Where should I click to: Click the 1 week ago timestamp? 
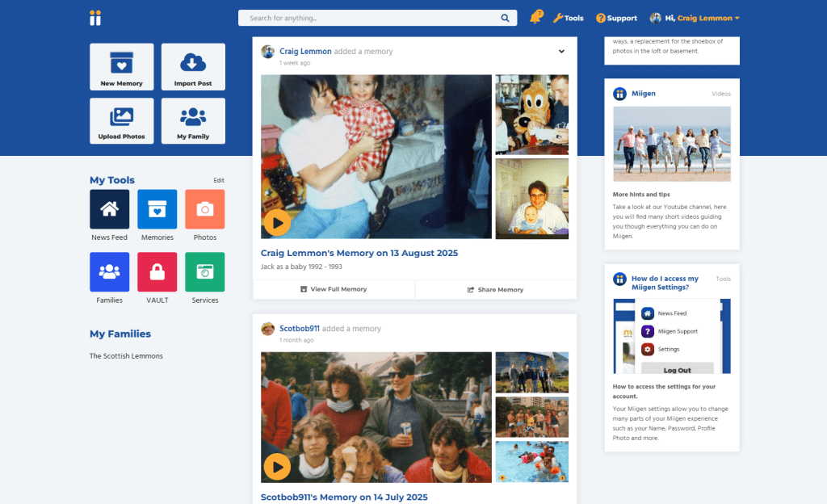(295, 63)
